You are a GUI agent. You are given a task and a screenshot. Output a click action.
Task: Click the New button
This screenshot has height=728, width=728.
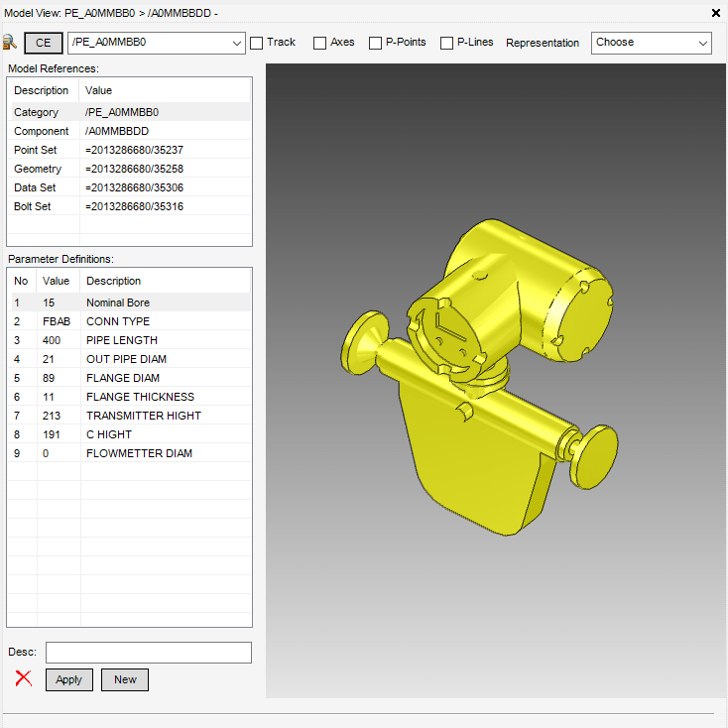tap(125, 679)
